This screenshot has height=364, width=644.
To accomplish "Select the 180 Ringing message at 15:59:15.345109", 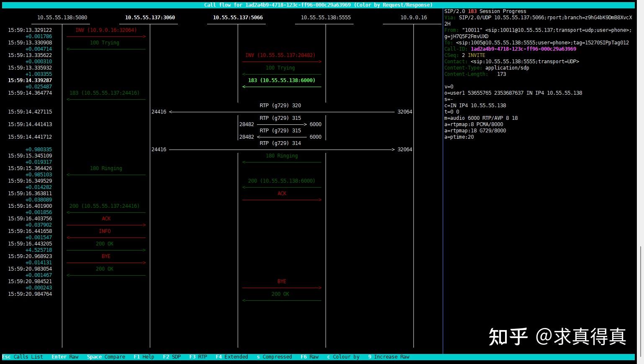I will (282, 156).
